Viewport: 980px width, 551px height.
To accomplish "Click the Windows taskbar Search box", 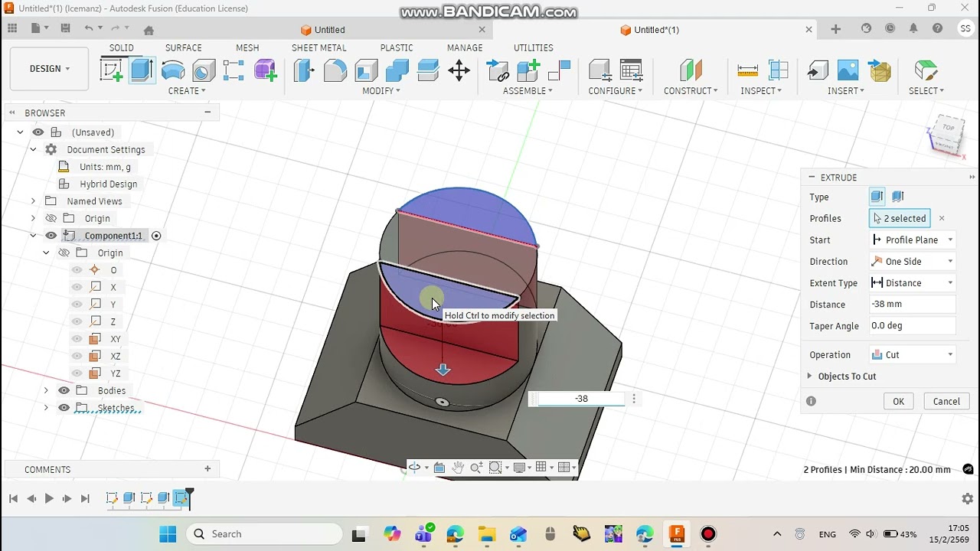I will pyautogui.click(x=264, y=533).
